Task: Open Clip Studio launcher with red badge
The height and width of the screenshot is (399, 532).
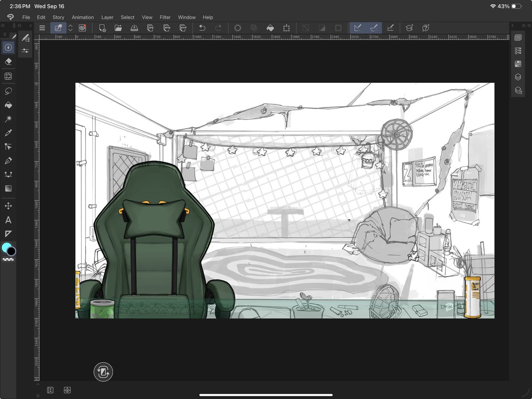Action: point(82,28)
